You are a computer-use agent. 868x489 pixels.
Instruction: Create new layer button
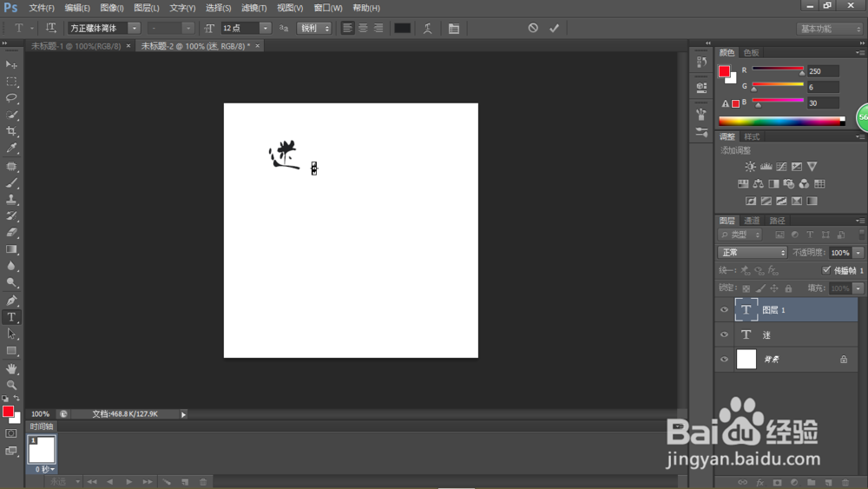828,482
